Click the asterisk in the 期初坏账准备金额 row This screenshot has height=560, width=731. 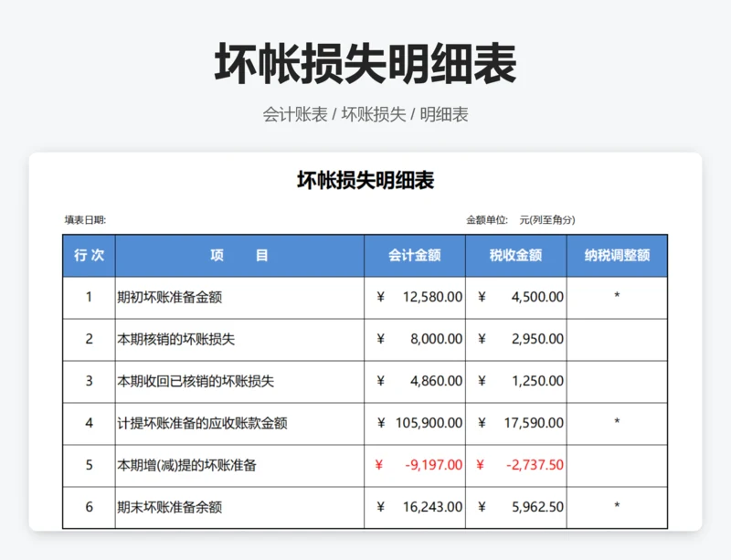tap(617, 296)
